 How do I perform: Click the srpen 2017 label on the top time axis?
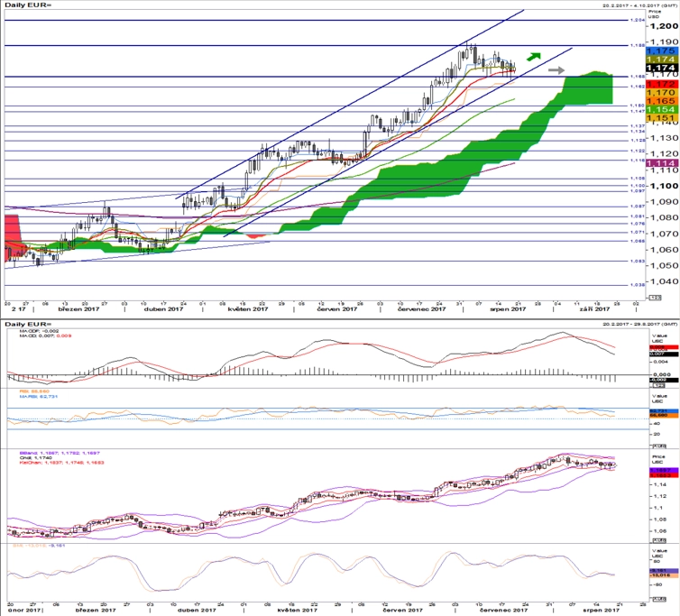click(508, 309)
